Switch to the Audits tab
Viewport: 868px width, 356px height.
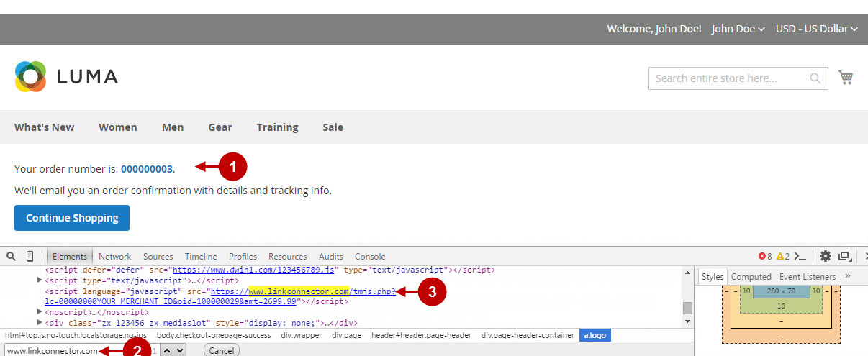[x=331, y=256]
